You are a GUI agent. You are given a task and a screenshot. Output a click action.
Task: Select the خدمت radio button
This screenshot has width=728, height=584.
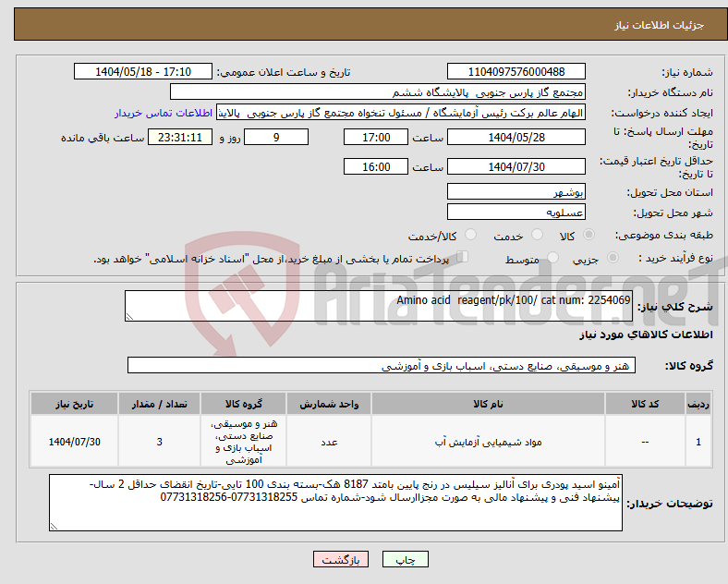537,235
